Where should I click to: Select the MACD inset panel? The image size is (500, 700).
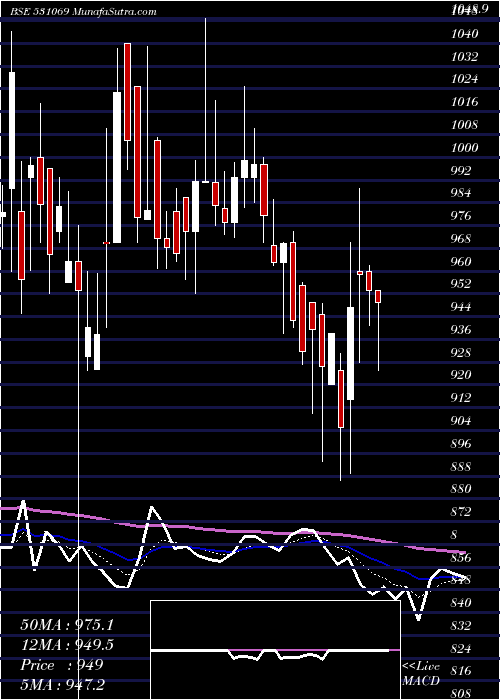coord(275,650)
